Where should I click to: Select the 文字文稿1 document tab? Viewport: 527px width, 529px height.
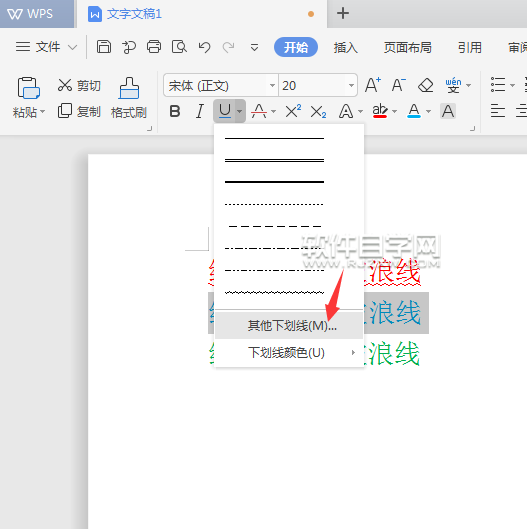coord(201,14)
